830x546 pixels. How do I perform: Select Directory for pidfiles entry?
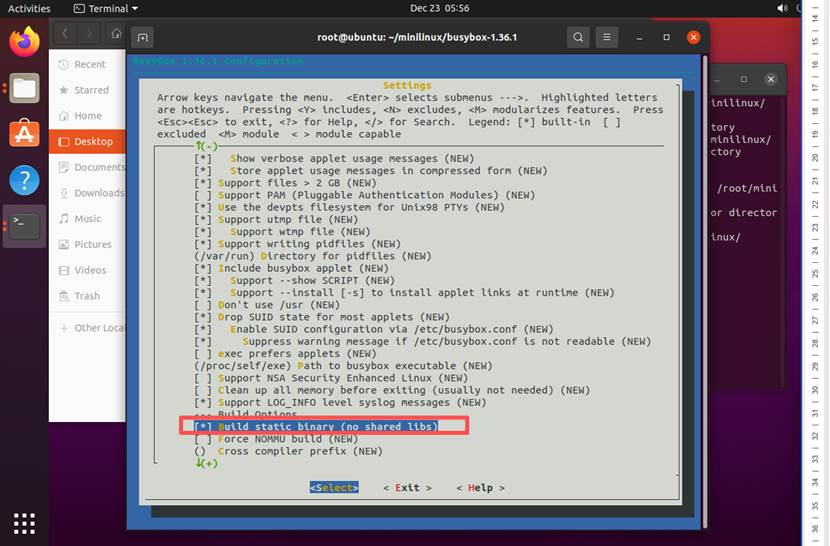313,256
